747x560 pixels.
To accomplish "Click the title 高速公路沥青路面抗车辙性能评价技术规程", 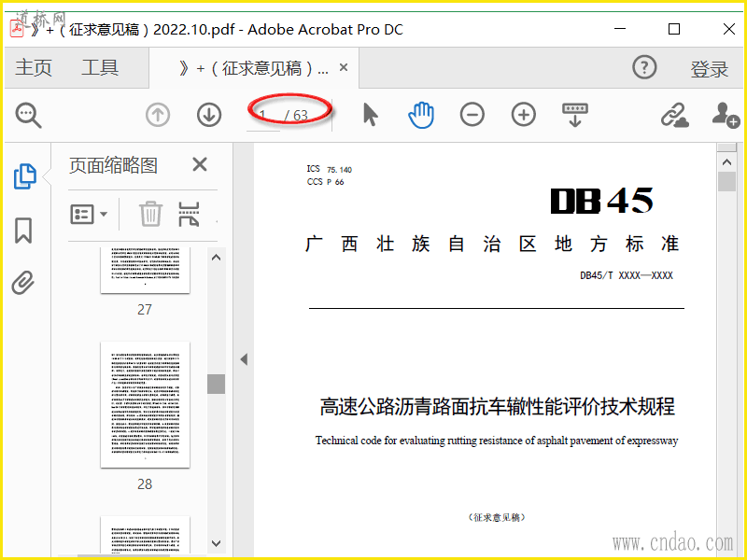I will 497,407.
